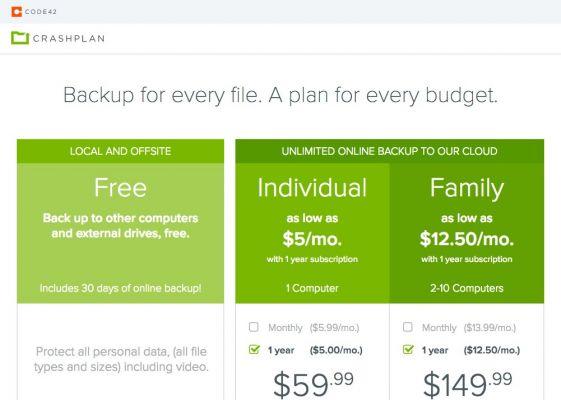Viewport: 561px width, 400px height.
Task: Click 'Includes 30 days of online backup!' text
Action: (x=121, y=288)
